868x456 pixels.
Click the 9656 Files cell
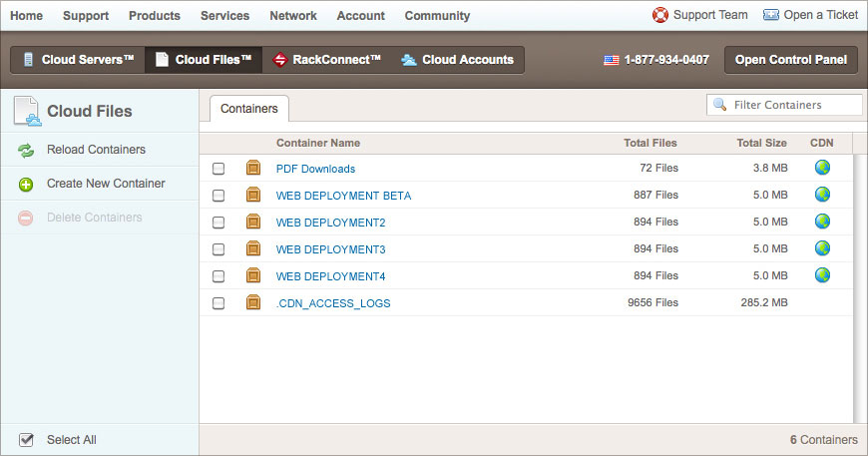pos(652,302)
